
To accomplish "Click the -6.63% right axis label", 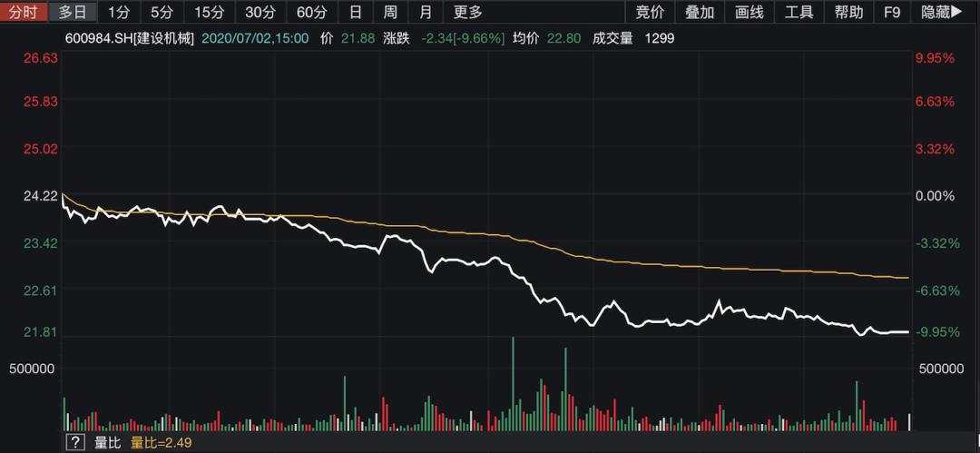I will pos(936,291).
